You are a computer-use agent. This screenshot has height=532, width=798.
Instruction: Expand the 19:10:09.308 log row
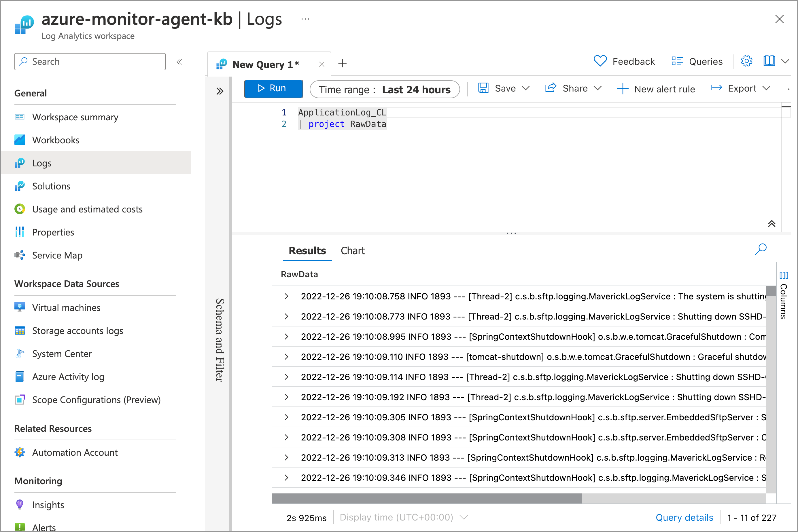(286, 437)
